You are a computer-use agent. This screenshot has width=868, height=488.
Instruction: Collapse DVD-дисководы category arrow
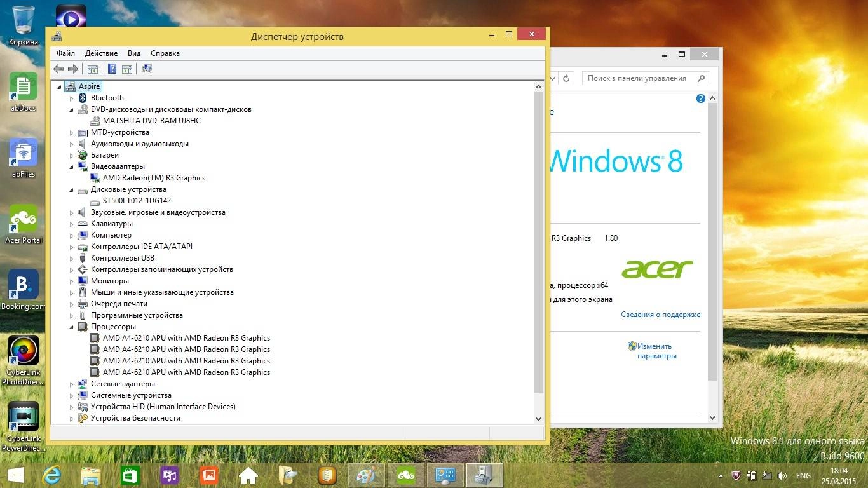click(71, 109)
